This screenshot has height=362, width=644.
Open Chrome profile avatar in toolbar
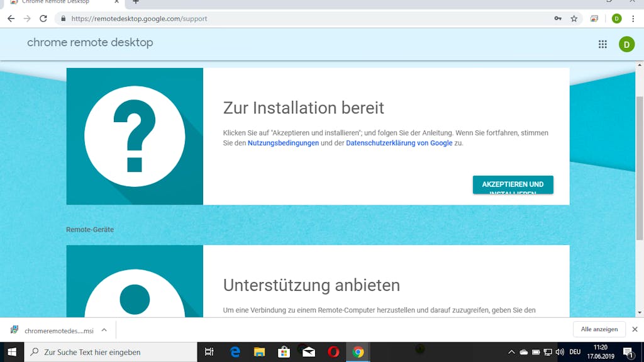point(616,18)
